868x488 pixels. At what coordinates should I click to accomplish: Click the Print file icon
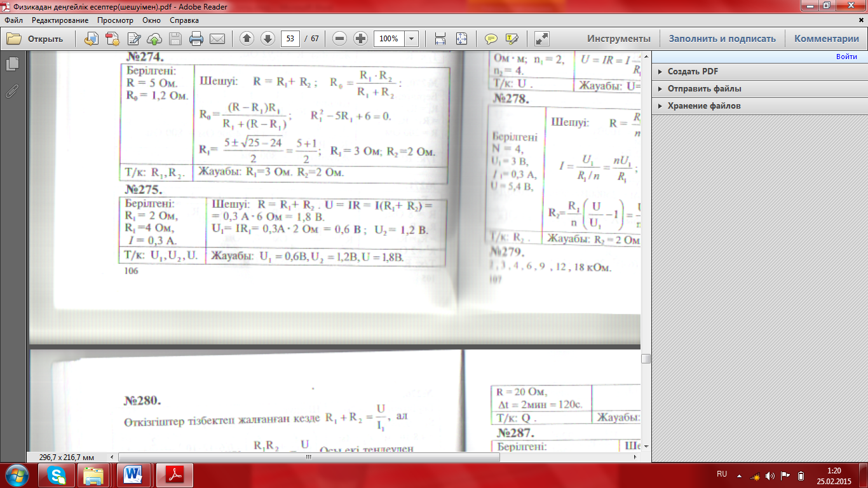(196, 39)
